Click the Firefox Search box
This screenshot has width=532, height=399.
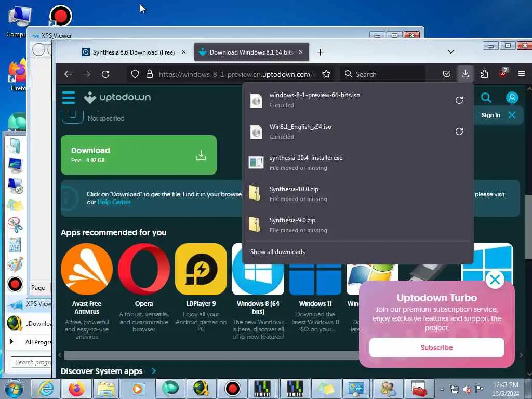pos(382,74)
